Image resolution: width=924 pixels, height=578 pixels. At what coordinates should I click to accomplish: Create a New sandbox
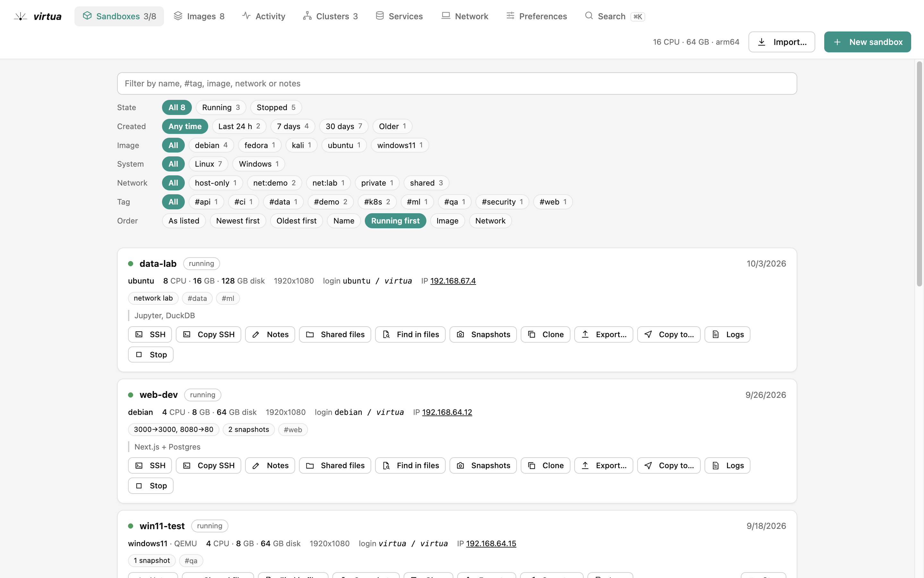tap(867, 42)
